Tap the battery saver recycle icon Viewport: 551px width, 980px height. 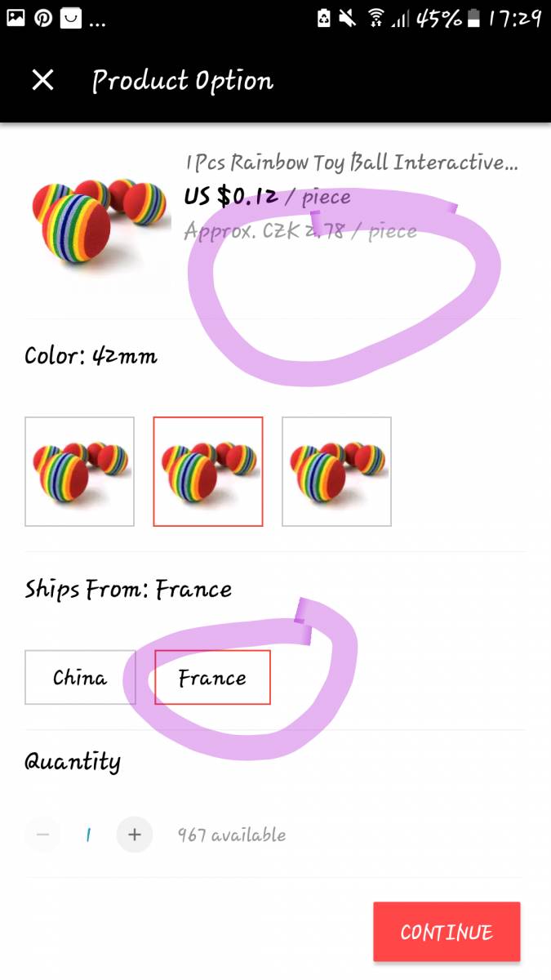click(324, 18)
